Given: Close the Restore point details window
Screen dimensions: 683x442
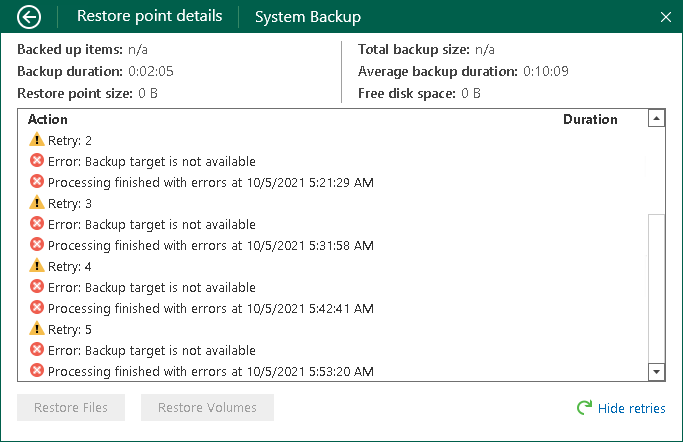Looking at the screenshot, I should 666,17.
